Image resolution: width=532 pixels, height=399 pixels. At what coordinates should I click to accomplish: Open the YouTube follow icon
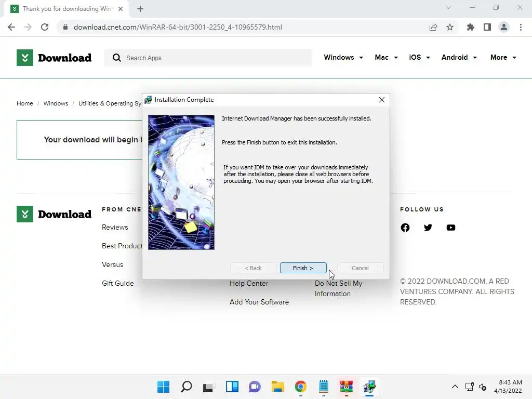tap(451, 228)
